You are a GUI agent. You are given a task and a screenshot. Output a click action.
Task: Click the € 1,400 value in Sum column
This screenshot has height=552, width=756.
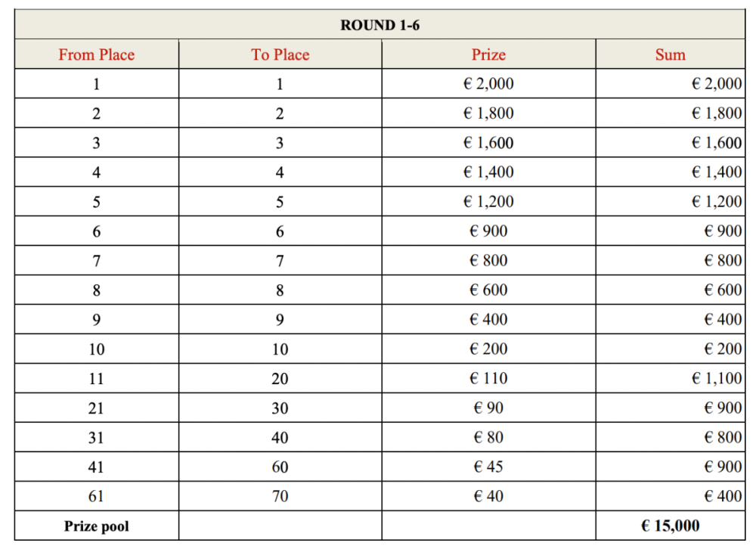(x=716, y=172)
